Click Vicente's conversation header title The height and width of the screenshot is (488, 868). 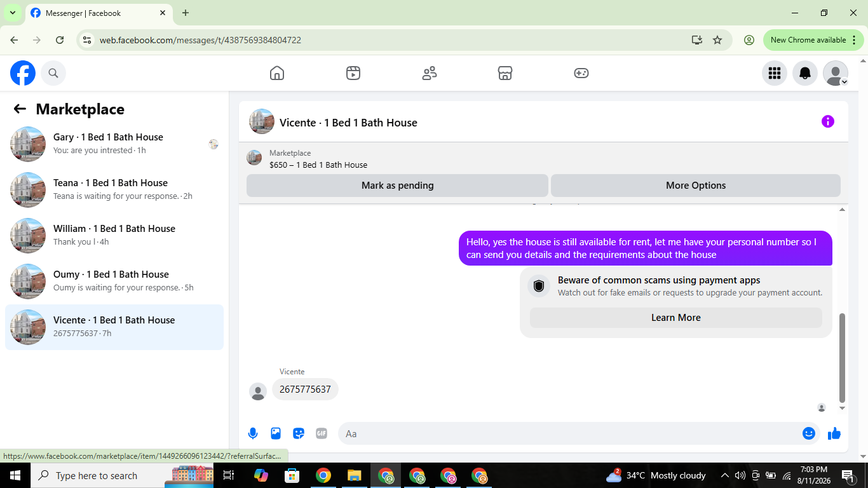click(348, 123)
